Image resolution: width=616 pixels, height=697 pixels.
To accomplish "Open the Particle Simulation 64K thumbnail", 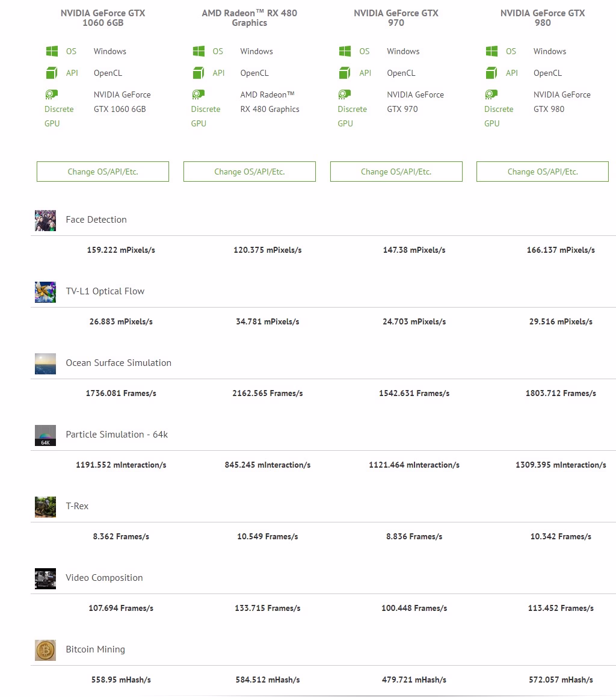I will 45,435.
